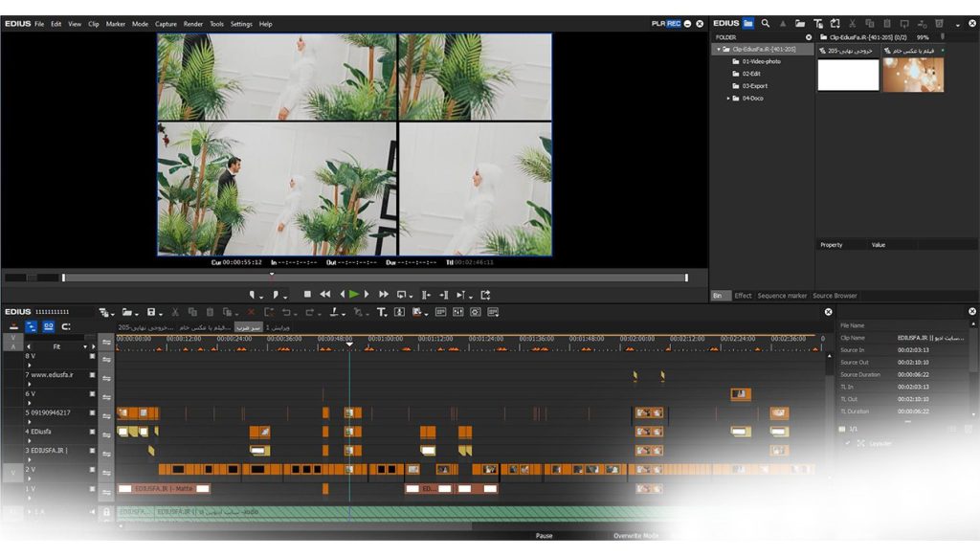The height and width of the screenshot is (556, 980).
Task: Toggle the lock square on track 5 09190946217
Action: point(92,413)
